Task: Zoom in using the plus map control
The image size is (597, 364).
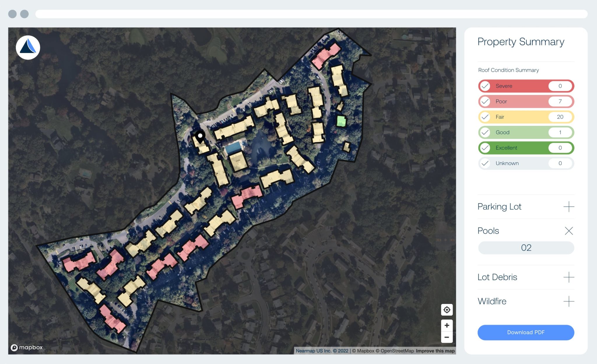Action: tap(447, 326)
